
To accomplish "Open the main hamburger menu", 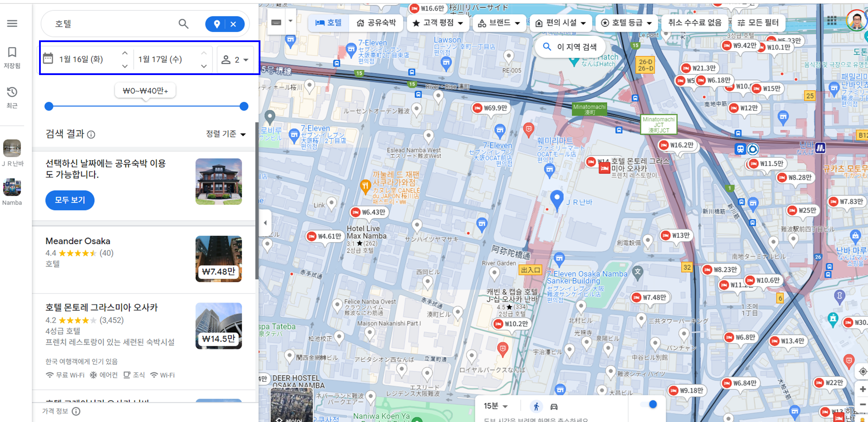I will (12, 23).
